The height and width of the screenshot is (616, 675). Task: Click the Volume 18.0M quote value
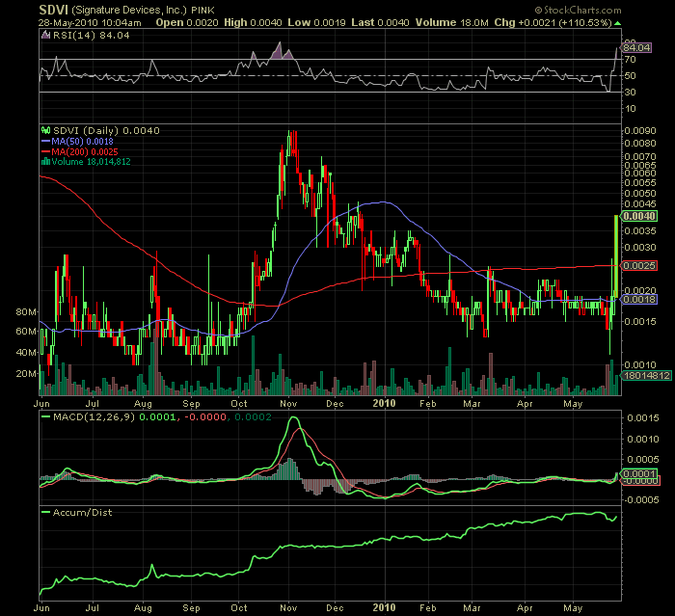pos(451,23)
